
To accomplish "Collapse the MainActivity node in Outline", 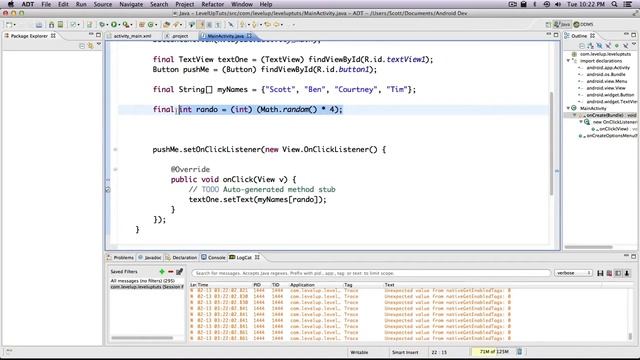I will [568, 108].
